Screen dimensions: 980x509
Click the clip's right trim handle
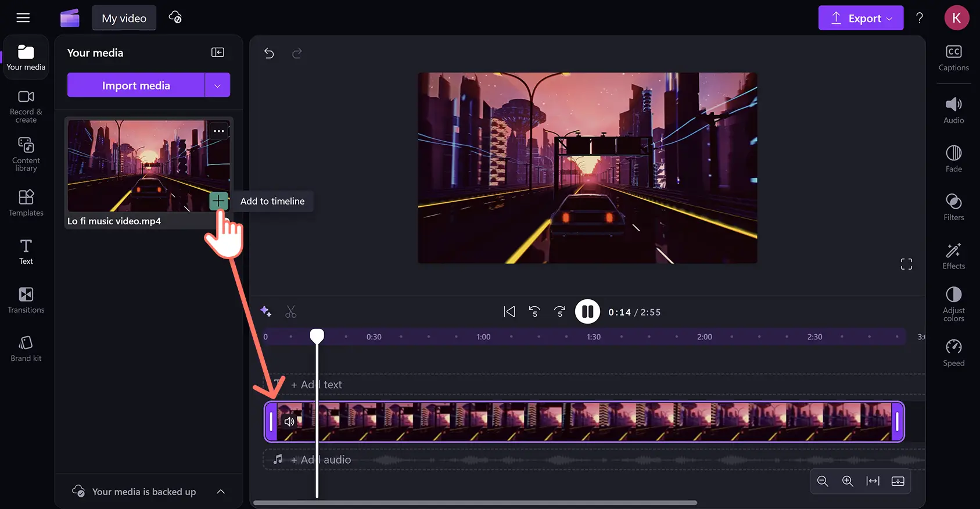(898, 422)
